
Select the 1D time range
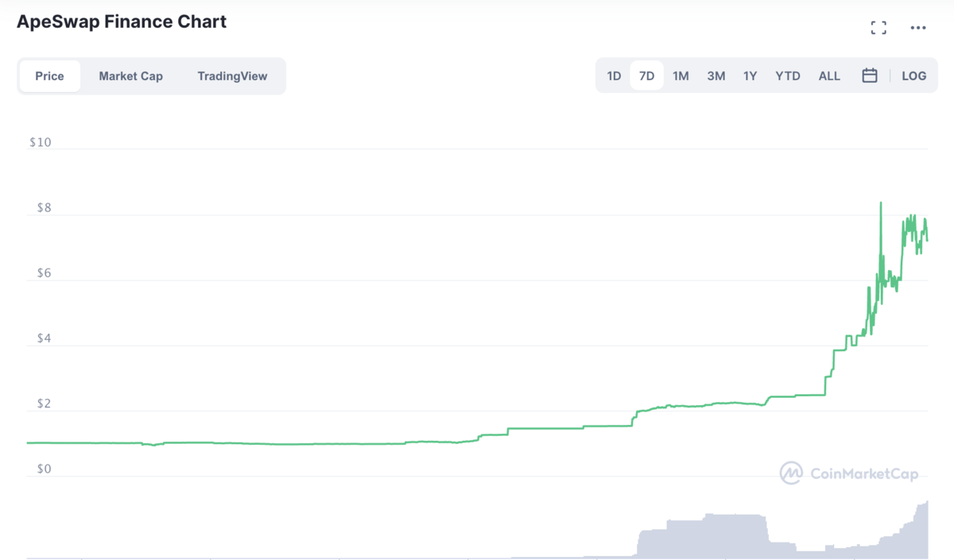614,76
